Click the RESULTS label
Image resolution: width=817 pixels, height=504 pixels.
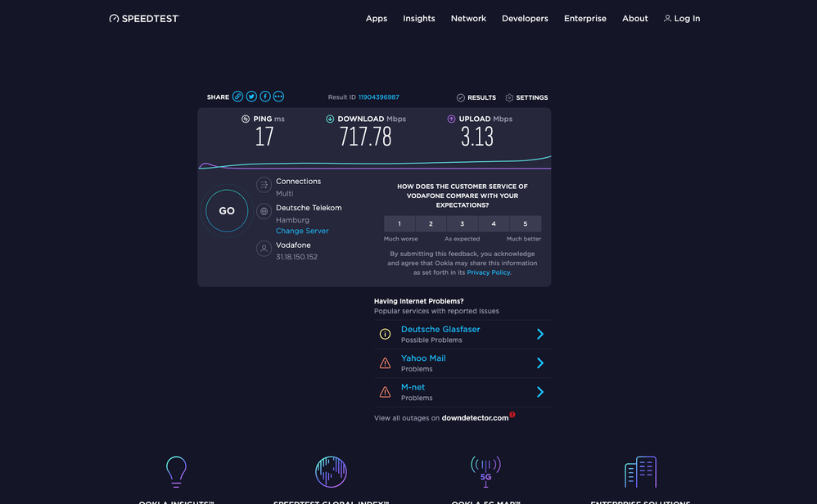(x=482, y=97)
